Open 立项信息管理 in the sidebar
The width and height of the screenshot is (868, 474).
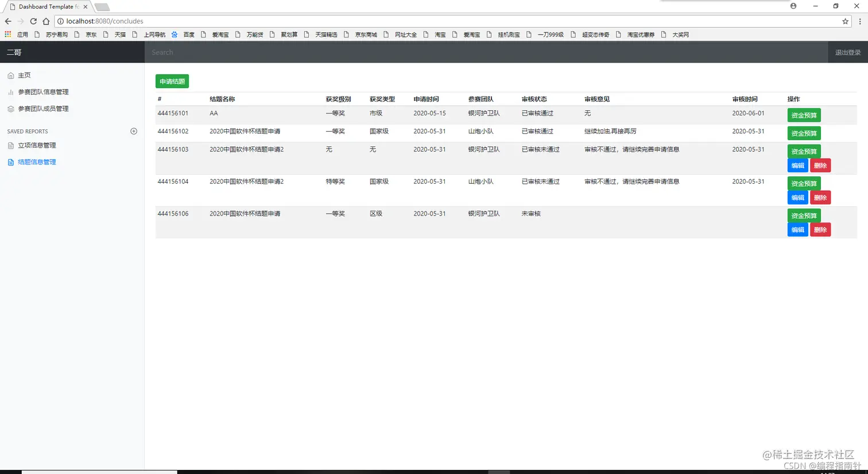point(37,145)
